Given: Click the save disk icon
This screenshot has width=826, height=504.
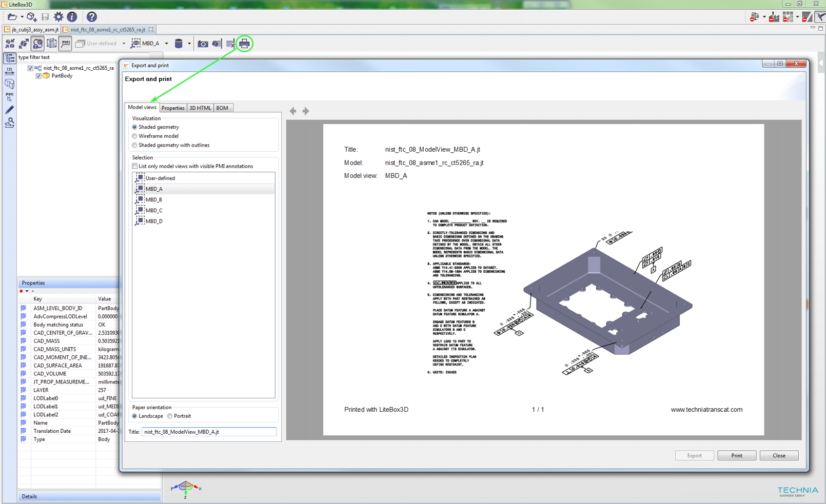Looking at the screenshot, I should pos(45,17).
